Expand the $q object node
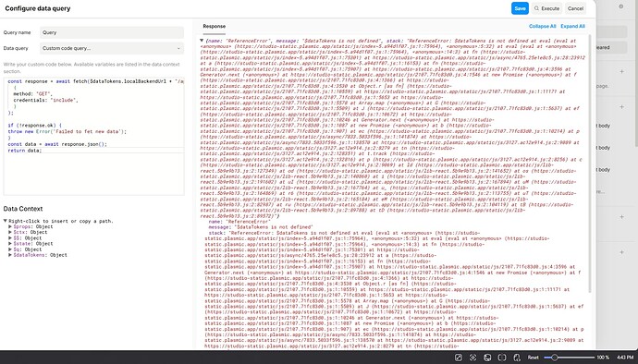This screenshot has height=364, width=638. click(10, 249)
